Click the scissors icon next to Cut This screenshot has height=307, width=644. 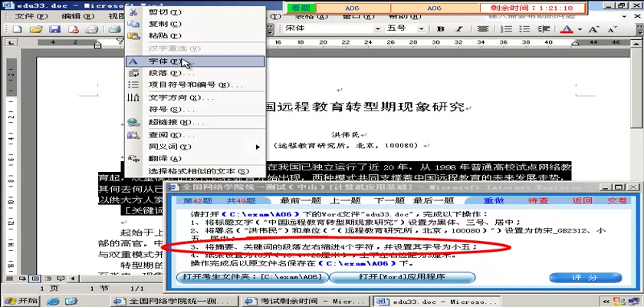[x=133, y=12]
